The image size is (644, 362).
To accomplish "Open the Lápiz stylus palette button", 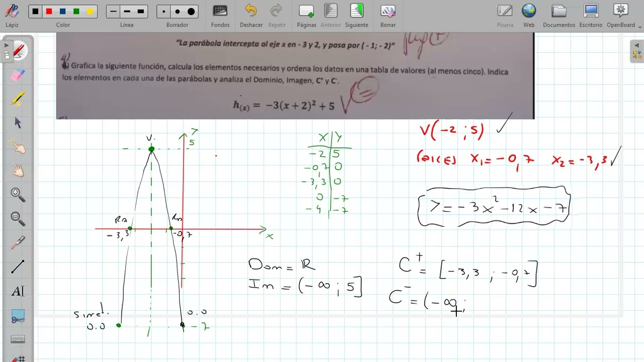I will tap(12, 15).
